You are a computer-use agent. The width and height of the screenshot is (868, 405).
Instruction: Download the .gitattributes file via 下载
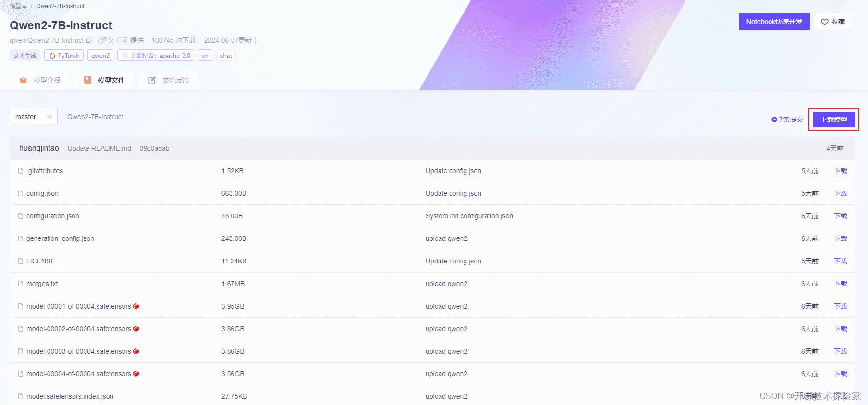tap(841, 171)
